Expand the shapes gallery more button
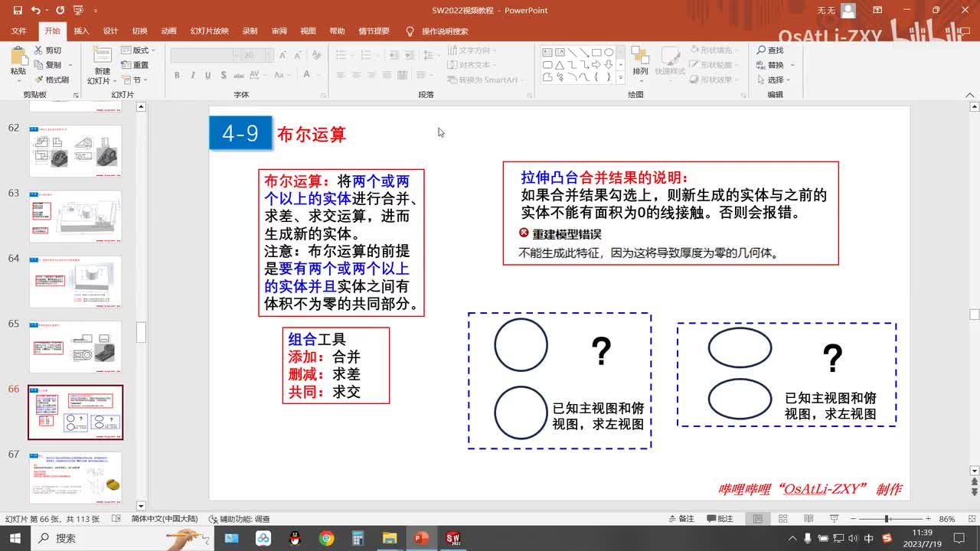The image size is (980, 551). (620, 77)
